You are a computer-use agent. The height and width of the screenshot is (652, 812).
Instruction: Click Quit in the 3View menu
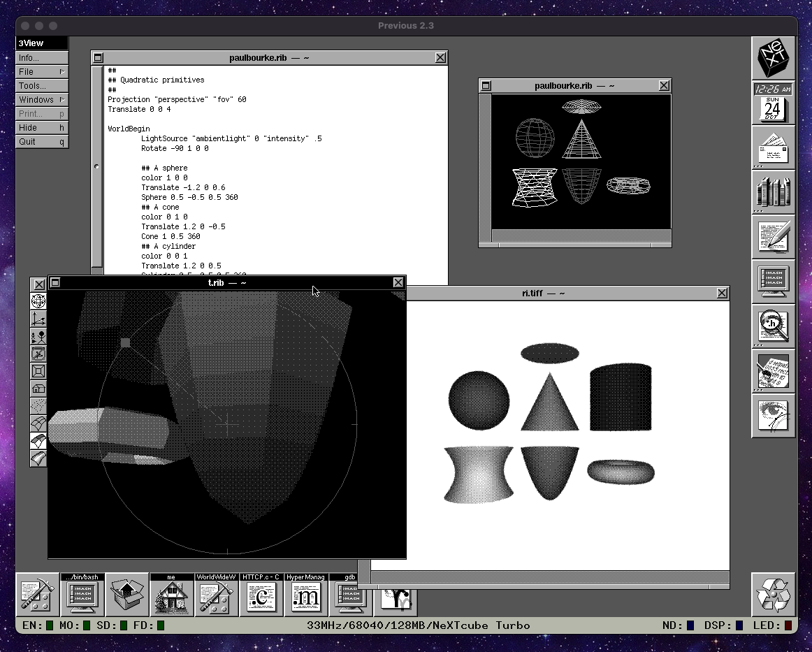pyautogui.click(x=41, y=141)
